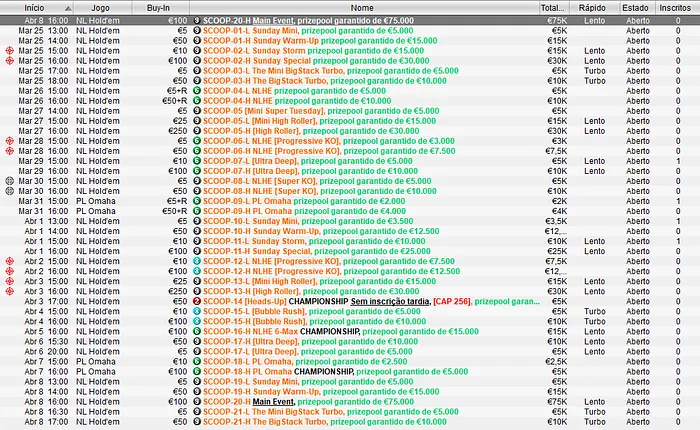Select SCOOP-11-L Sunday Storm €10.000 tournament
This screenshot has height=430, width=700.
(x=350, y=241)
